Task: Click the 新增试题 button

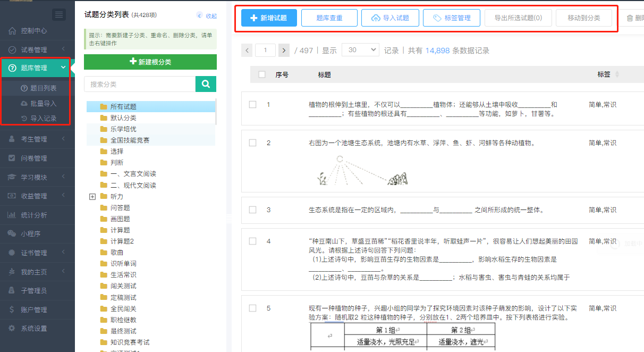Action: coord(269,18)
